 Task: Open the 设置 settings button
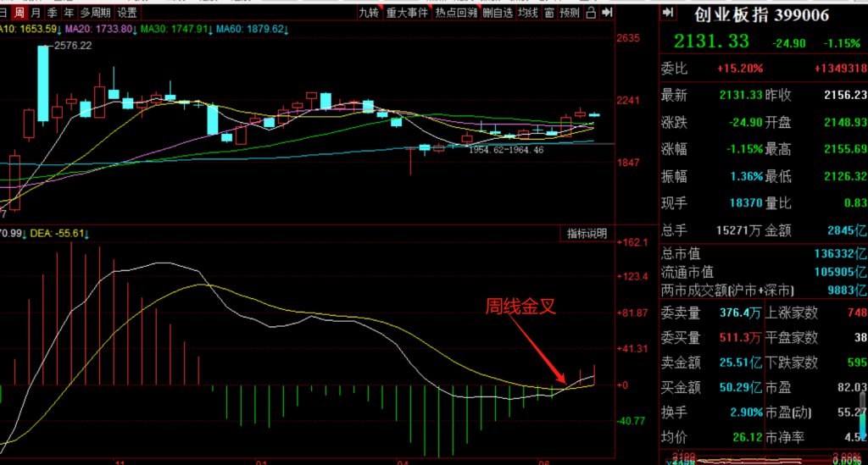pos(127,13)
